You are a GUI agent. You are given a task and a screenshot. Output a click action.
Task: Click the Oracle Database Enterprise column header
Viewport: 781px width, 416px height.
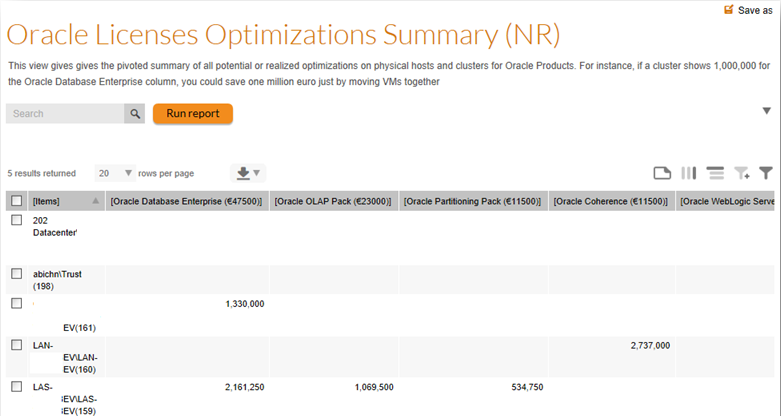pyautogui.click(x=187, y=201)
